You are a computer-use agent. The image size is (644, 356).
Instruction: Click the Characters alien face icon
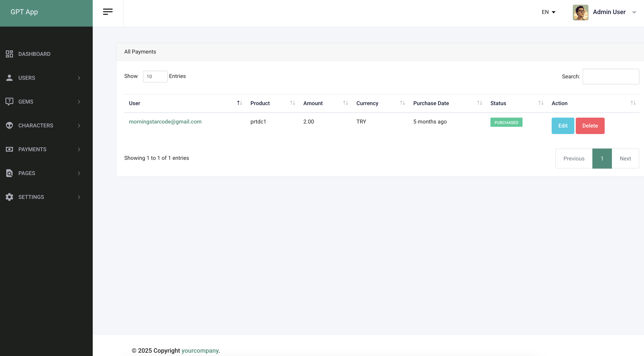9,125
